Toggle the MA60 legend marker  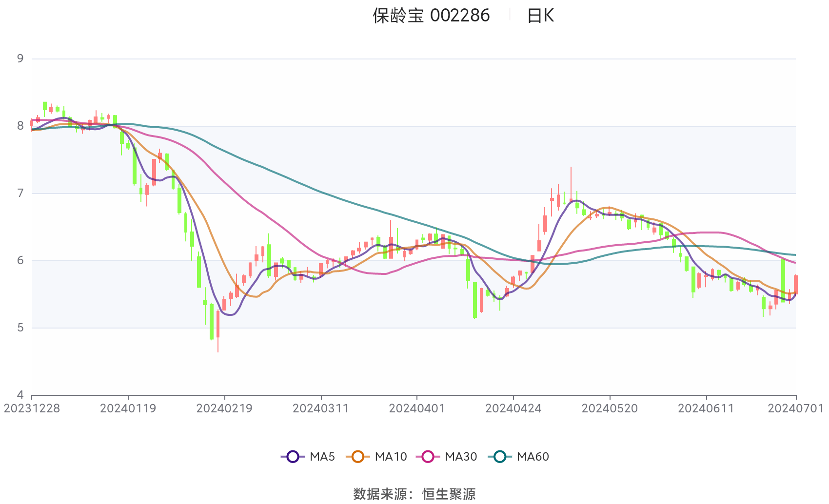[500, 457]
